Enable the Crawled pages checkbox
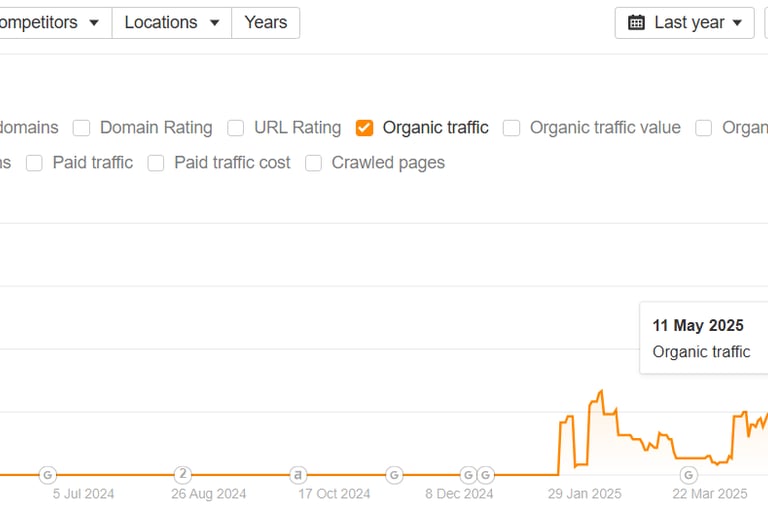 coord(313,163)
